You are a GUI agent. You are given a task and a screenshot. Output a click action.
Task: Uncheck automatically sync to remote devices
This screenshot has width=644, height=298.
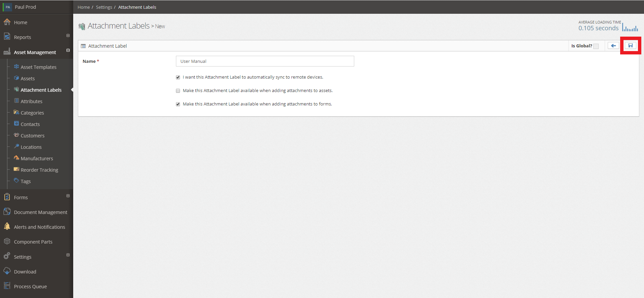click(x=178, y=77)
